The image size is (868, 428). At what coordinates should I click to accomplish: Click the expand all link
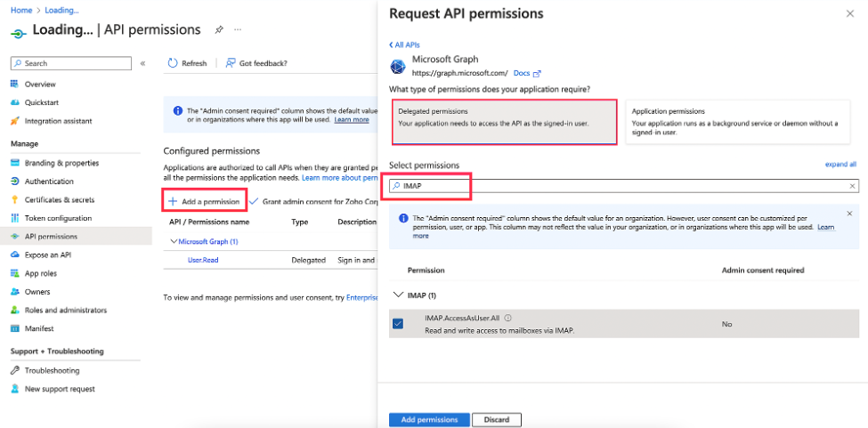(x=840, y=165)
